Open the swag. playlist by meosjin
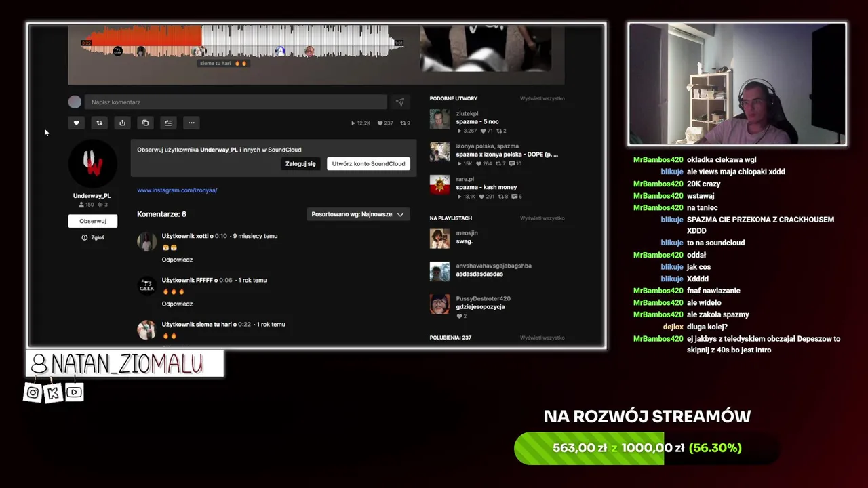Screen dimensions: 868x488 pyautogui.click(x=465, y=241)
